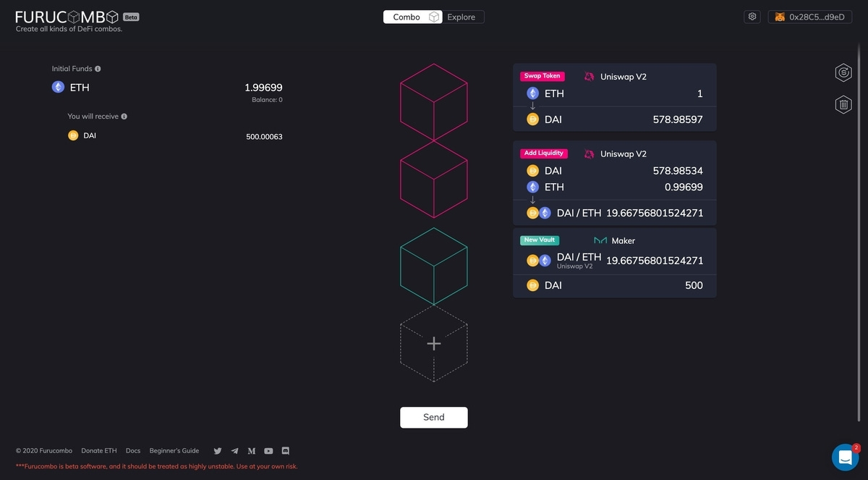Click the trash hexagon icon to clear combo
This screenshot has height=480, width=868.
(843, 105)
